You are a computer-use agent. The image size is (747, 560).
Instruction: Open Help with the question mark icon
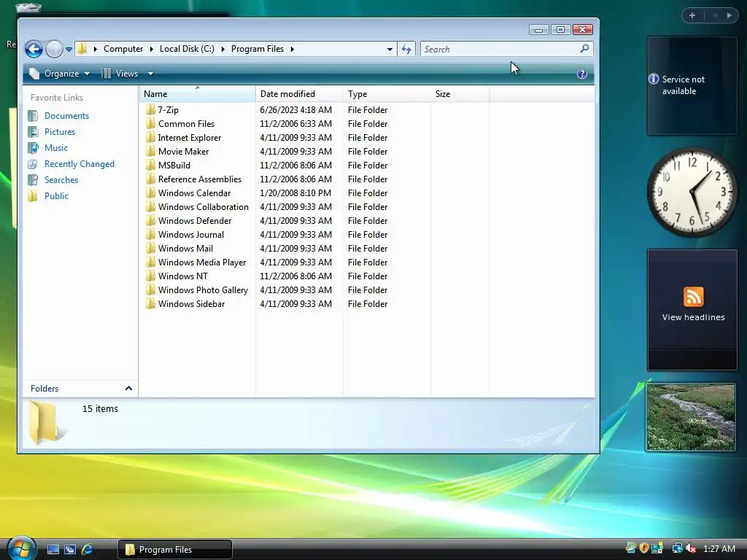click(x=581, y=74)
